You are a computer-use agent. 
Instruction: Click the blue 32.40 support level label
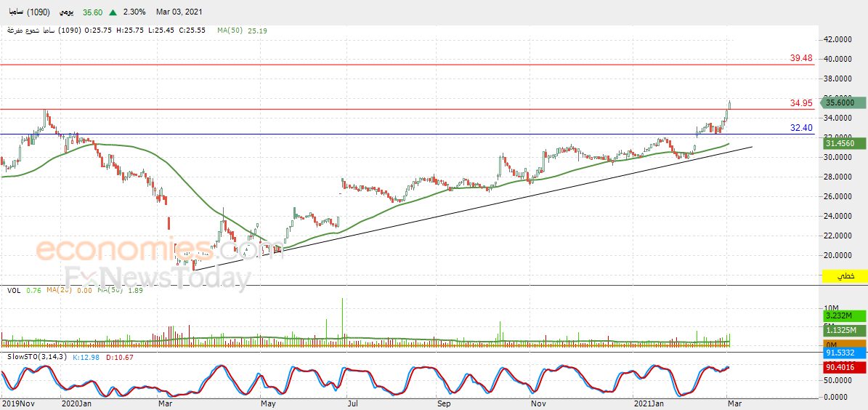[801, 127]
